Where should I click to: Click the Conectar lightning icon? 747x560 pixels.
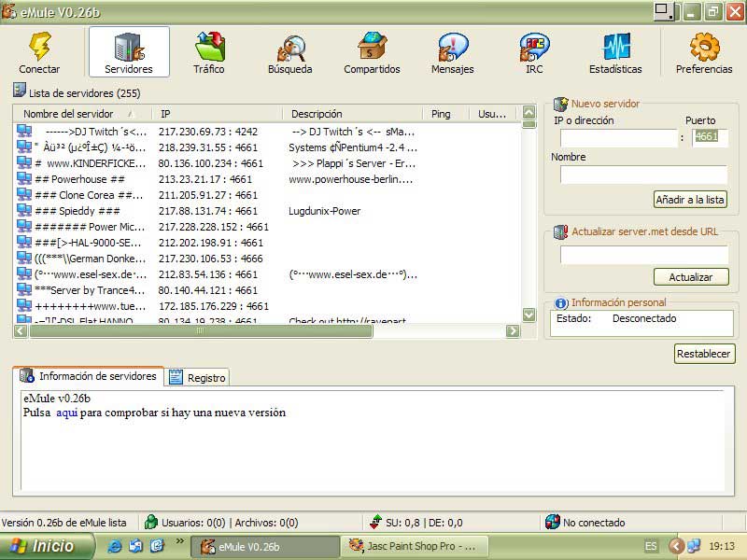pos(39,46)
